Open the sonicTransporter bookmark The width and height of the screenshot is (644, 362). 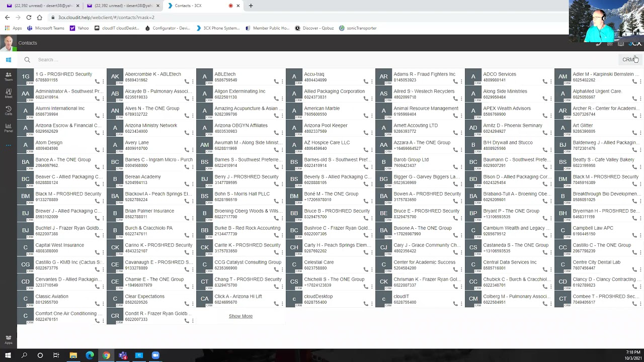point(358,28)
